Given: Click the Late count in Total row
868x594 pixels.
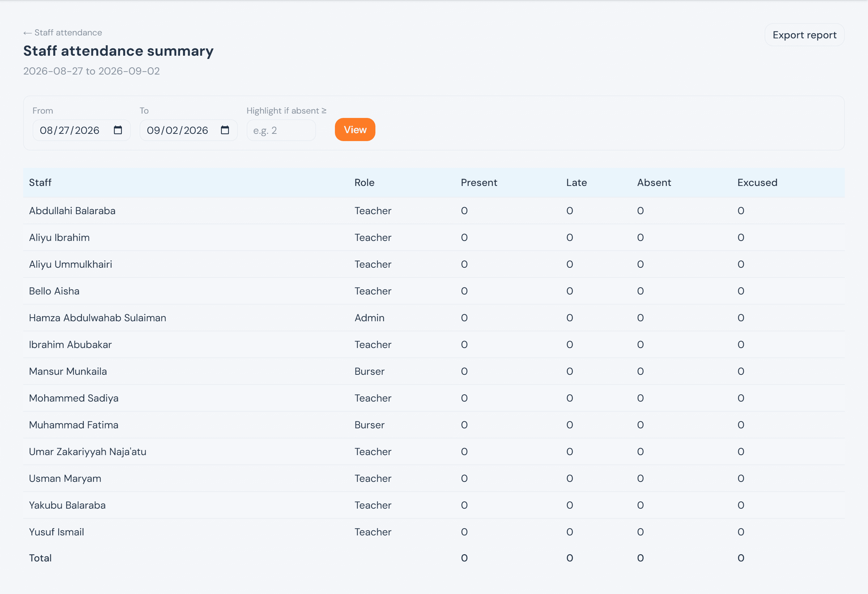Looking at the screenshot, I should tap(570, 558).
